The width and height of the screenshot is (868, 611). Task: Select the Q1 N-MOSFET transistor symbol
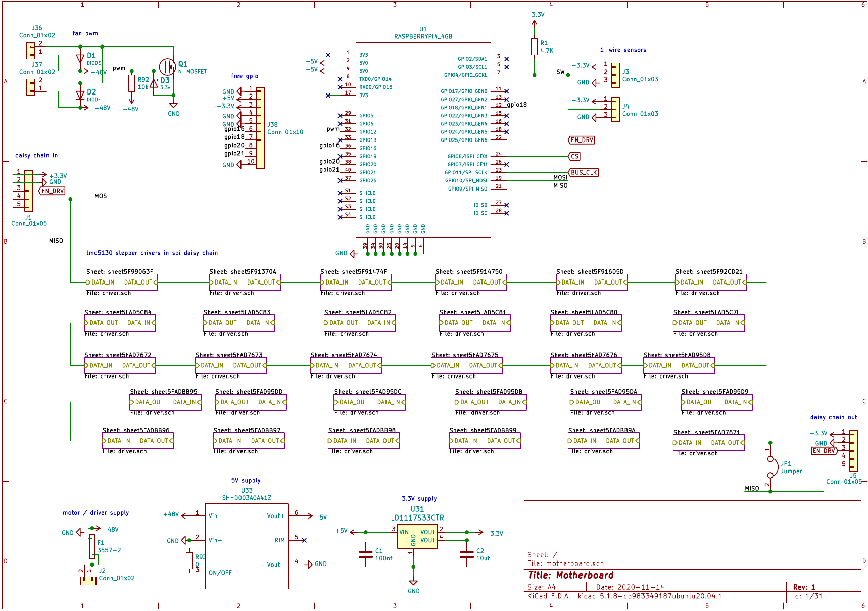[167, 67]
